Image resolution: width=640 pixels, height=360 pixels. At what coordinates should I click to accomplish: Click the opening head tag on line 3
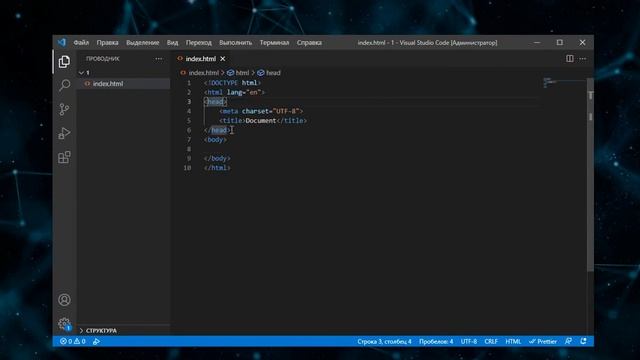(x=215, y=102)
